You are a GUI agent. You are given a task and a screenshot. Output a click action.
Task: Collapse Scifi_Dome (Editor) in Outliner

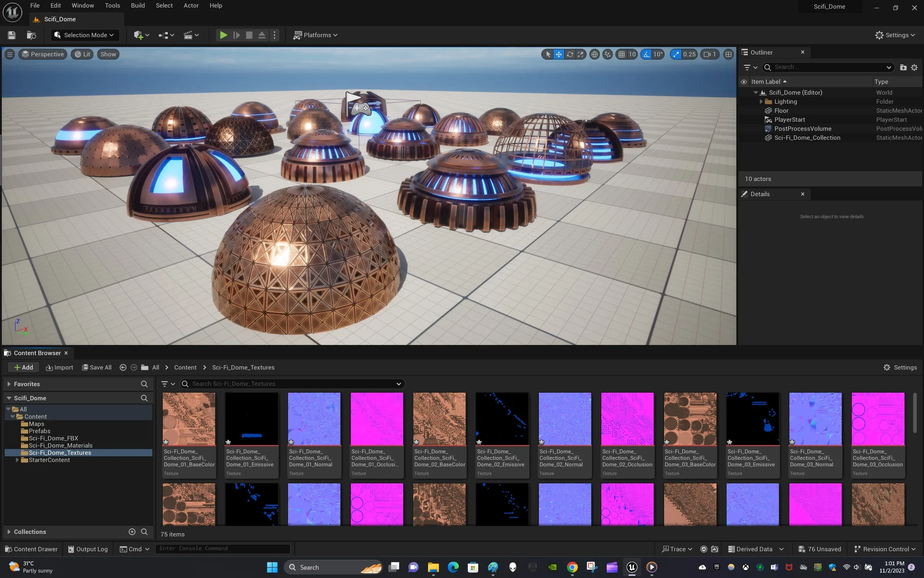[x=755, y=92]
